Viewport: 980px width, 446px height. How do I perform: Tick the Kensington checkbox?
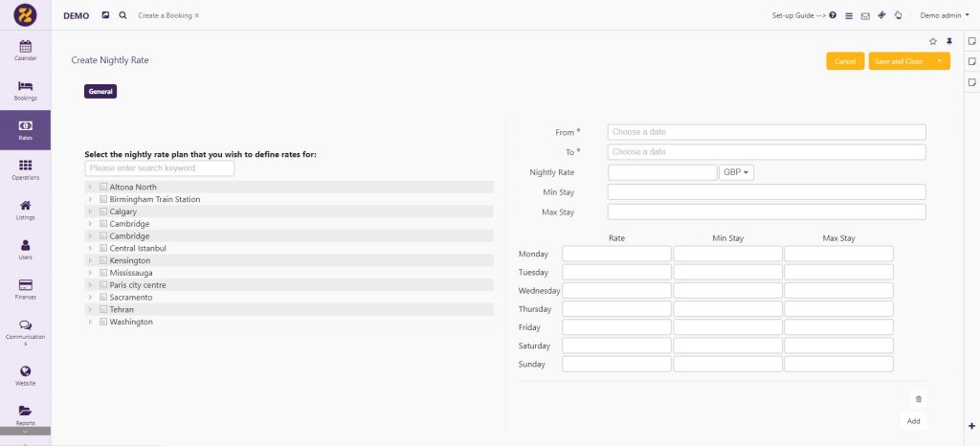[x=103, y=260]
